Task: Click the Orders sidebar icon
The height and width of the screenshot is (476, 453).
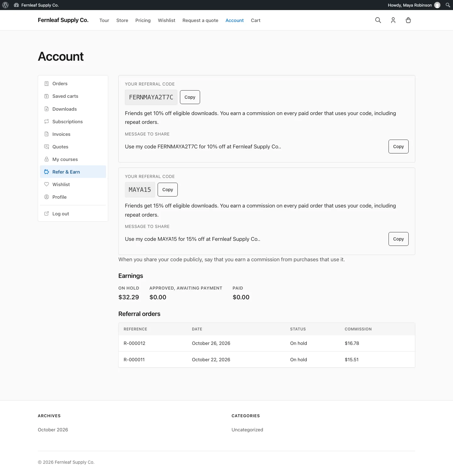Action: tap(47, 84)
